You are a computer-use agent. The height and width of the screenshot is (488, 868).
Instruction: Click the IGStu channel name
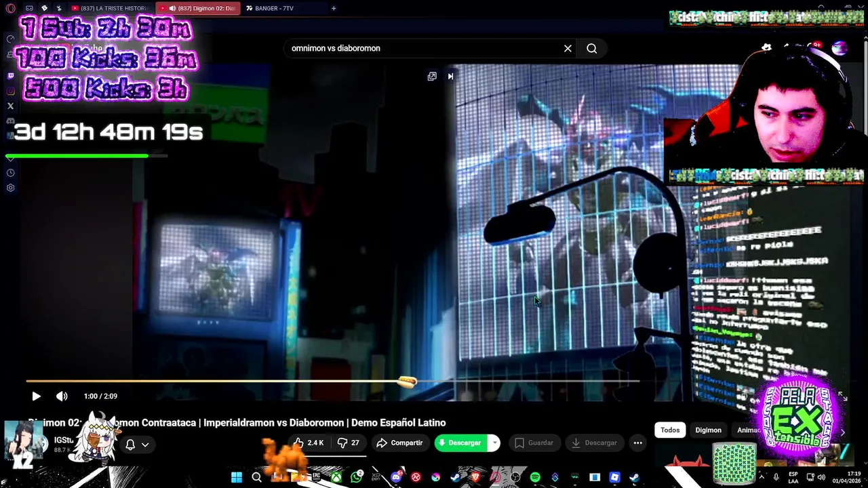pos(63,441)
